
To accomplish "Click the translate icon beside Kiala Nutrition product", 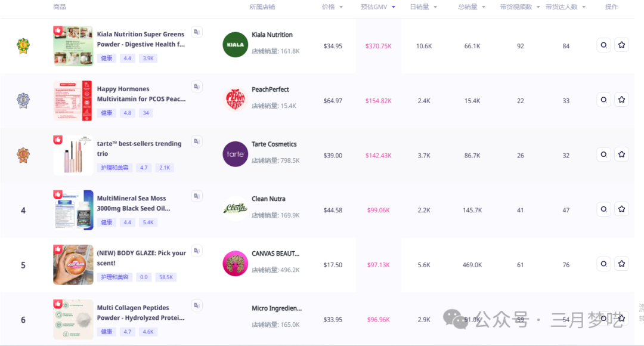I will (x=196, y=32).
